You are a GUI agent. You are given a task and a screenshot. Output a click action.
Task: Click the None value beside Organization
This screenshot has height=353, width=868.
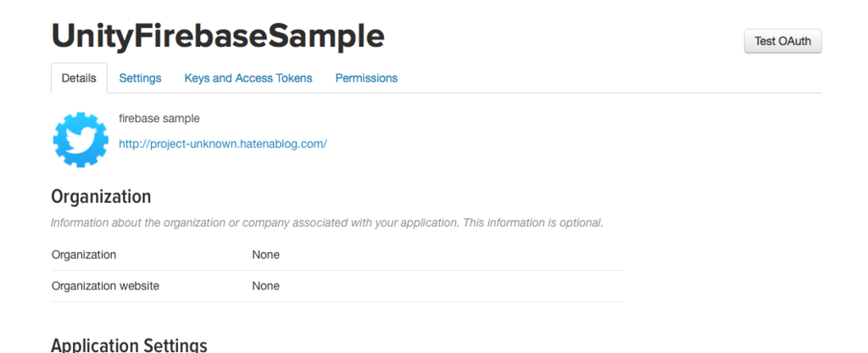pos(265,255)
